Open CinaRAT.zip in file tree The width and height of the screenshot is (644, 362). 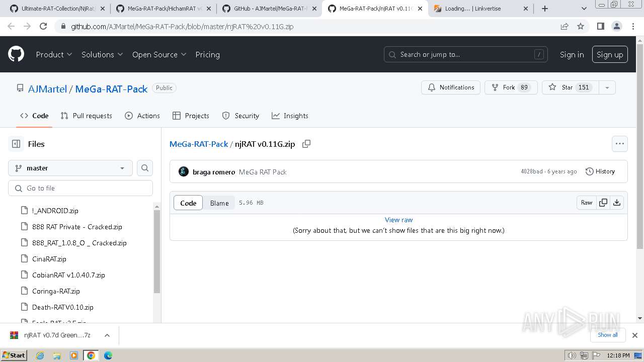(x=49, y=259)
